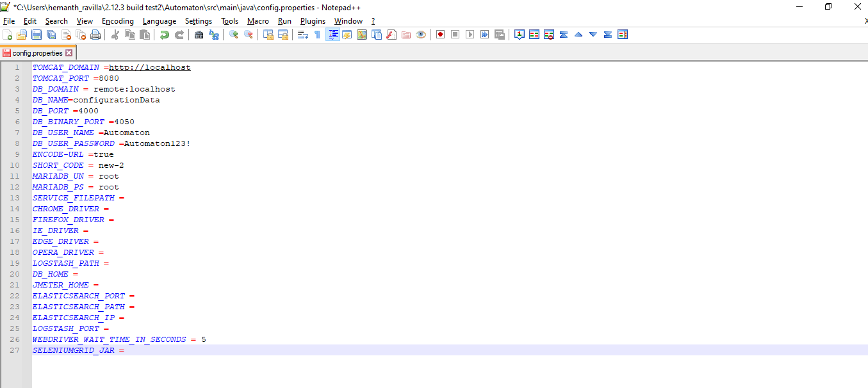Click the Playback macro icon
This screenshot has width=868, height=388.
[x=470, y=35]
